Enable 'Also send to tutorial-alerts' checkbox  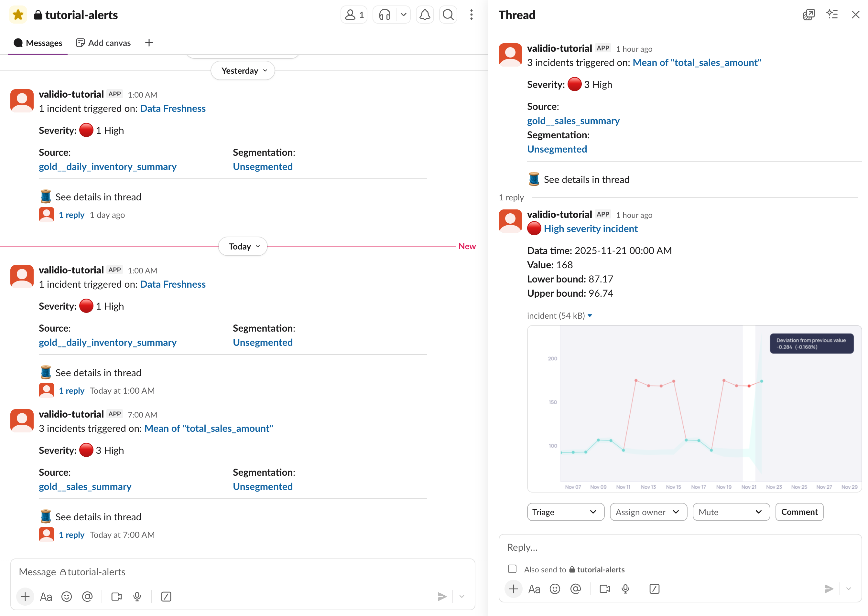click(x=512, y=569)
